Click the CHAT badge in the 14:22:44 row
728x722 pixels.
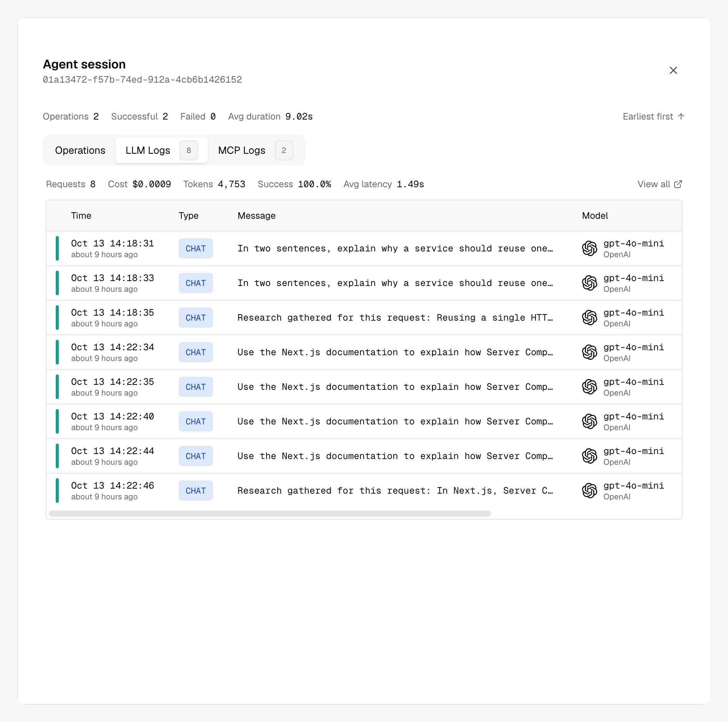tap(196, 456)
